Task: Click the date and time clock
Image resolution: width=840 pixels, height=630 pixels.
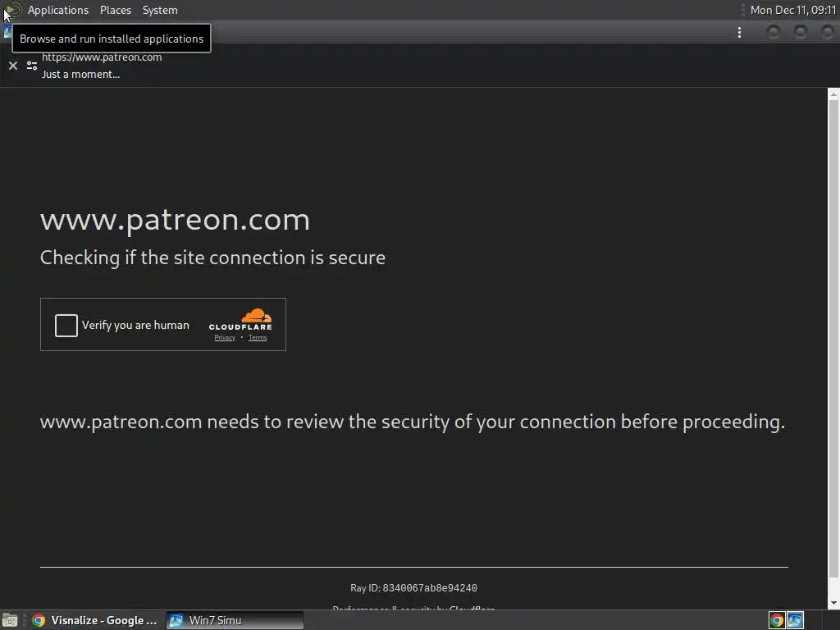Action: [x=793, y=10]
